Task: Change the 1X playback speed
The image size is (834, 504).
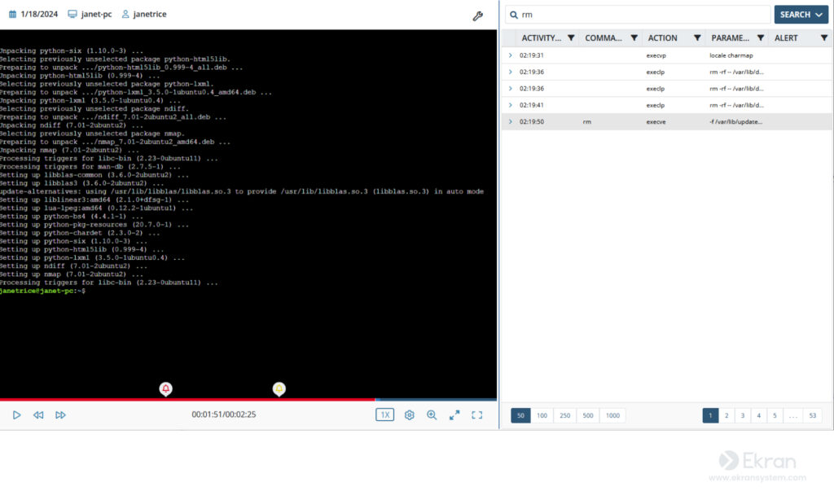Action: 384,414
